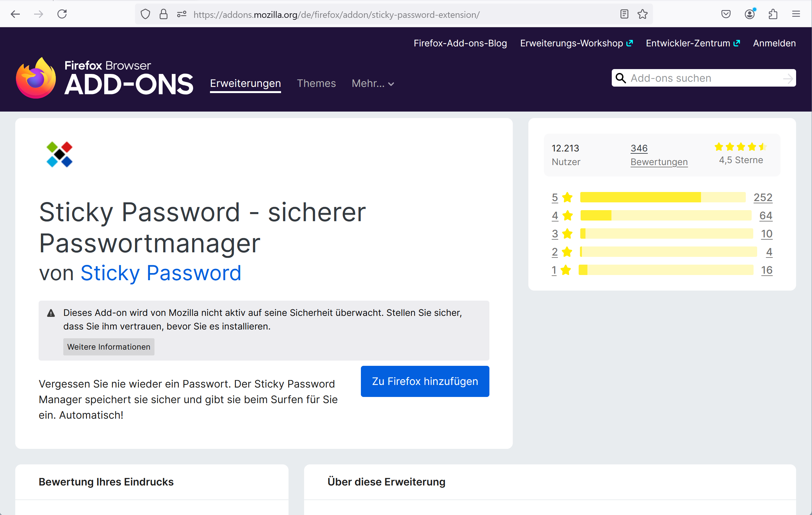Click the Über diese Erweiterung heading

pos(387,482)
